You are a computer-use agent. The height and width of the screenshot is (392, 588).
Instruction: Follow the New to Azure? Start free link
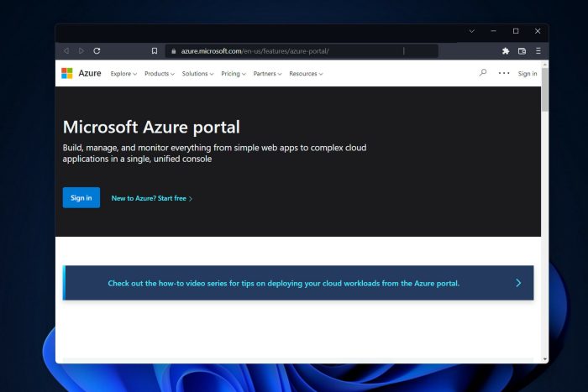152,198
